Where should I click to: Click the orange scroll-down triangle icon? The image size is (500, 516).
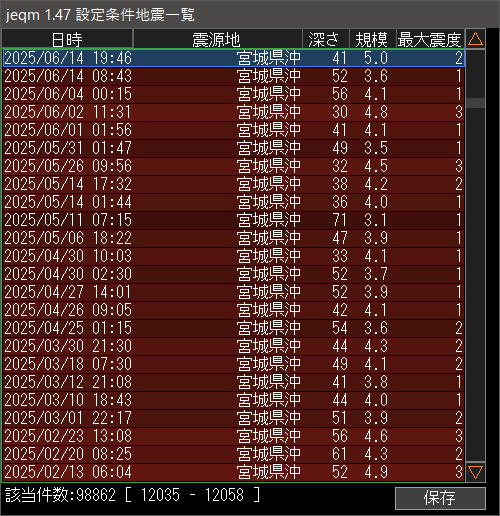[475, 472]
